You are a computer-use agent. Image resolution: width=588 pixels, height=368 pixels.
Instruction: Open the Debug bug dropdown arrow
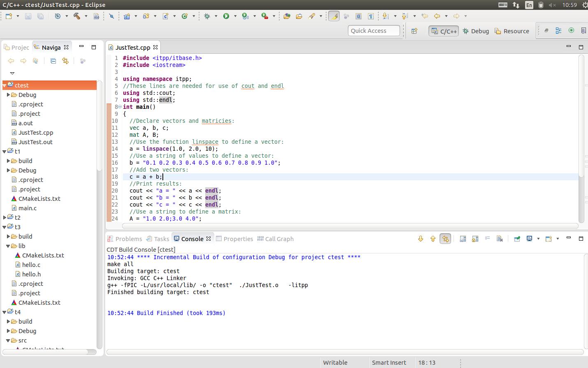[216, 16]
